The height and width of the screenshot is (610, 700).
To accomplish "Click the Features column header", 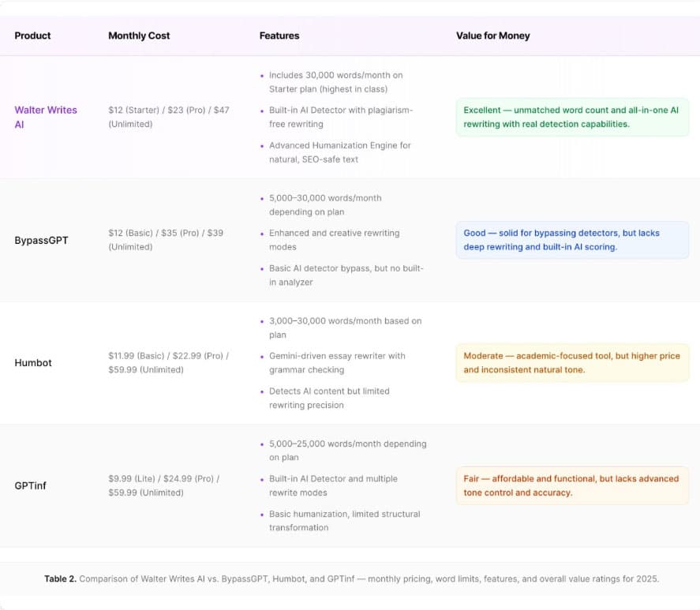I will [279, 36].
